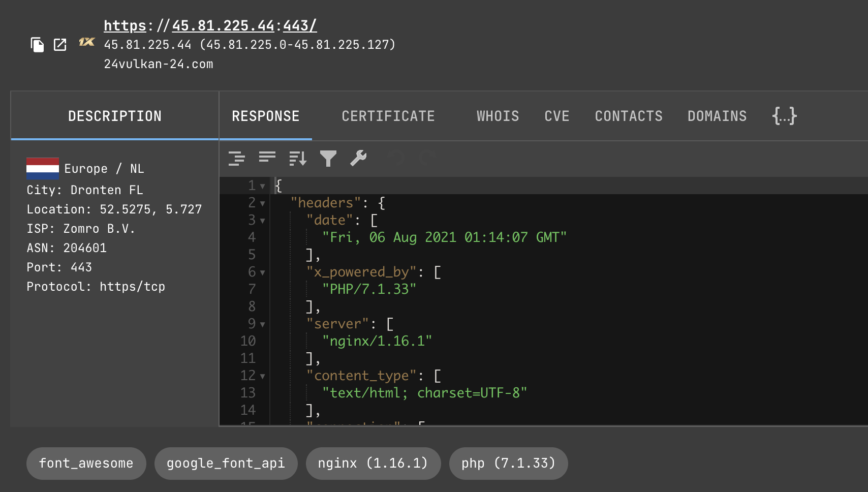Click the Netherlands flag icon
This screenshot has width=868, height=492.
(x=43, y=169)
